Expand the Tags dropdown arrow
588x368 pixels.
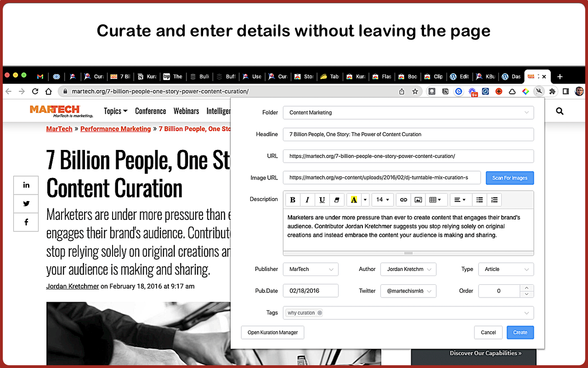click(x=526, y=313)
